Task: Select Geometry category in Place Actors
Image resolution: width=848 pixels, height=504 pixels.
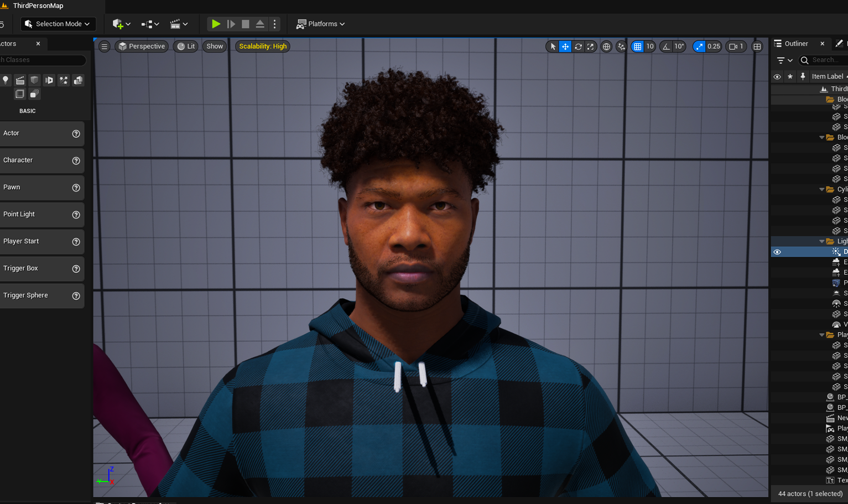Action: click(78, 80)
